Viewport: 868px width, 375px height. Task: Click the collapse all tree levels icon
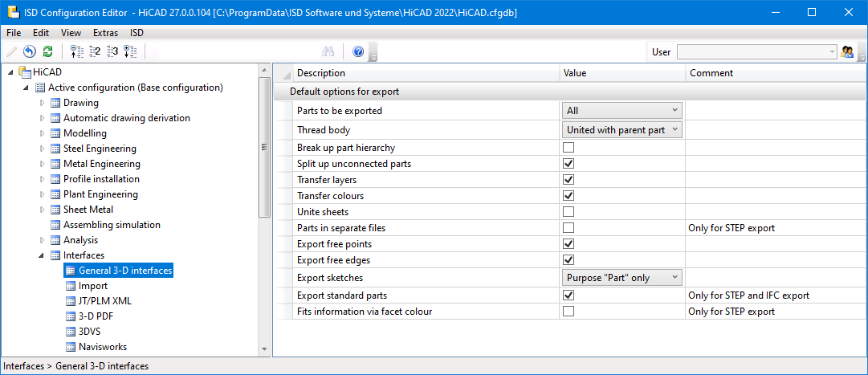coord(76,51)
